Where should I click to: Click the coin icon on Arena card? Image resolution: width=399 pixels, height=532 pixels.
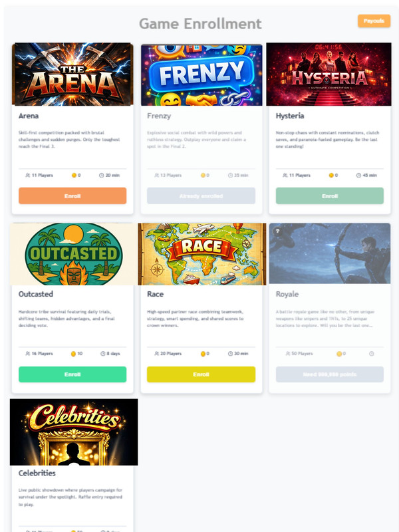click(x=74, y=176)
